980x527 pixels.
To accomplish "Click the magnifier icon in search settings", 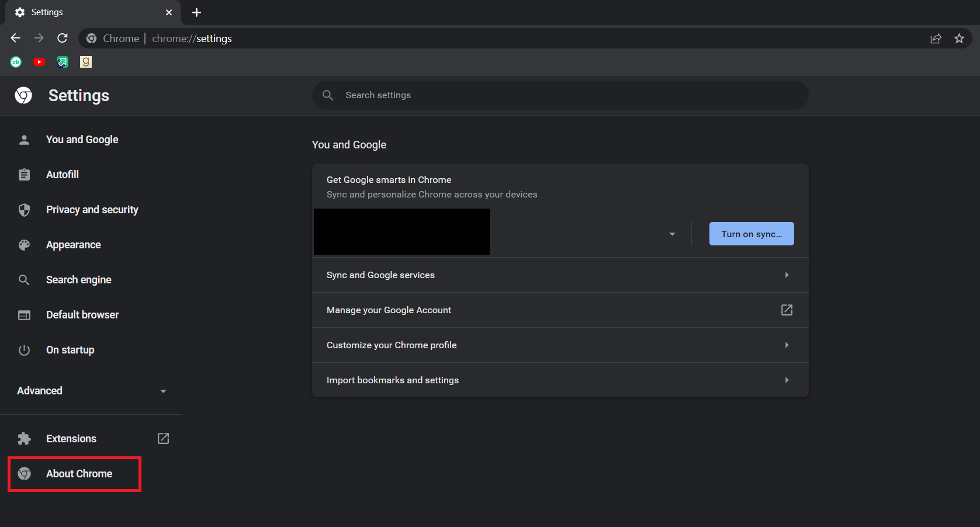I will pos(328,95).
